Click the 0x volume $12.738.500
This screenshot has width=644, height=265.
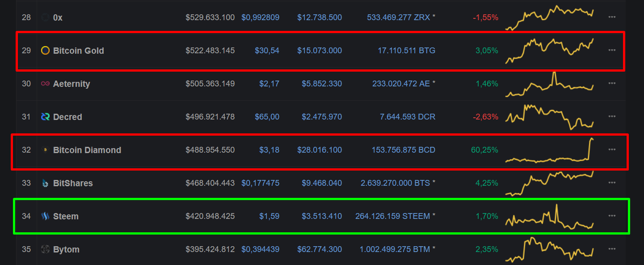pos(320,17)
